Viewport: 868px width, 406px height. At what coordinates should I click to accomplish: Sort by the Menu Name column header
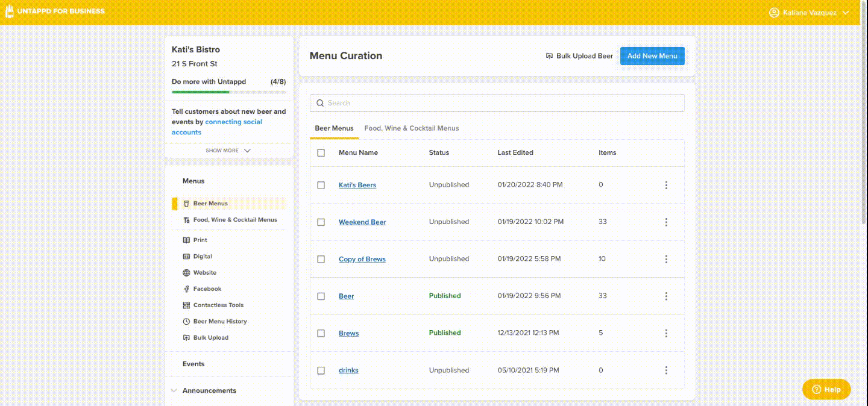pyautogui.click(x=358, y=153)
